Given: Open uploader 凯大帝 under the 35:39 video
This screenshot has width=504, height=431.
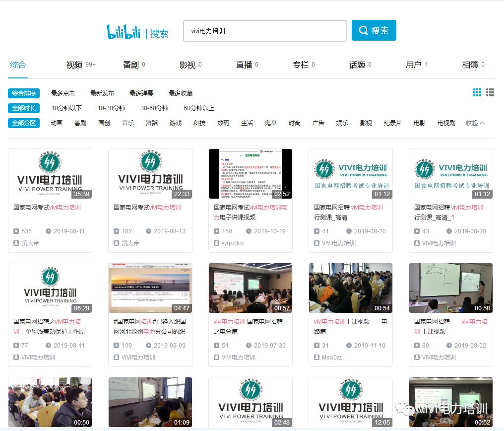Looking at the screenshot, I should pyautogui.click(x=30, y=243).
